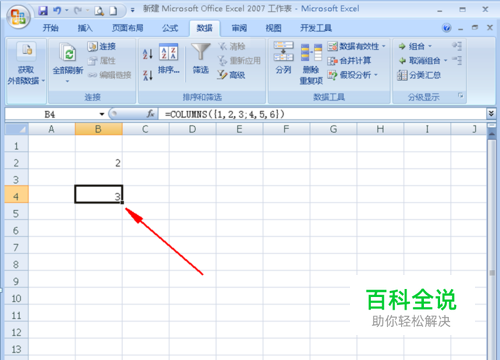Create new workbook from quick access toolbar
The image size is (500, 360).
coord(114,11)
